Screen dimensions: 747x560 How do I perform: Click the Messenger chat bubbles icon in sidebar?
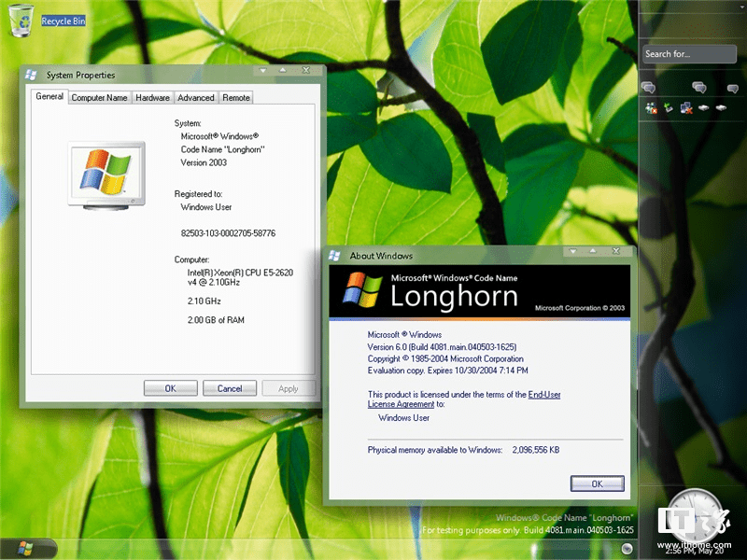(x=651, y=87)
